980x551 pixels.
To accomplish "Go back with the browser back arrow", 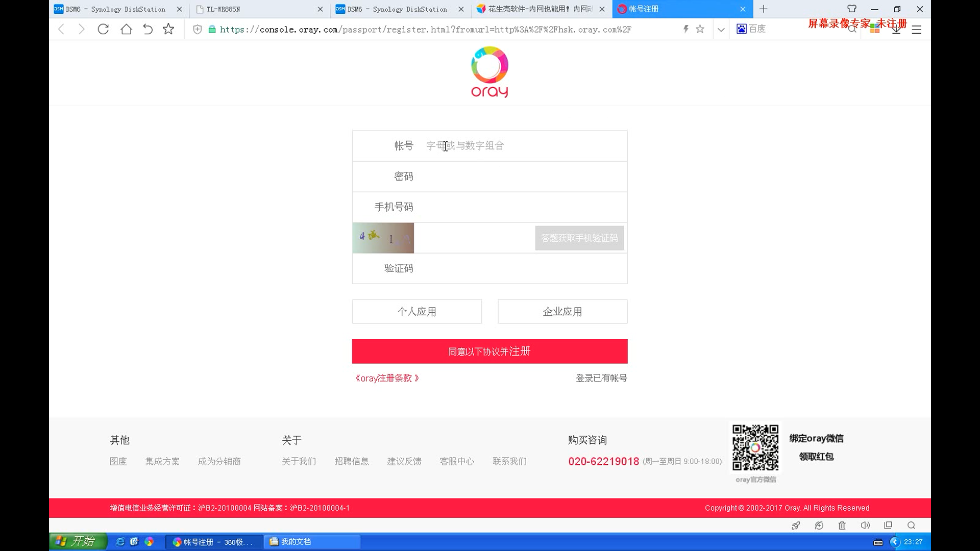I will click(x=61, y=30).
